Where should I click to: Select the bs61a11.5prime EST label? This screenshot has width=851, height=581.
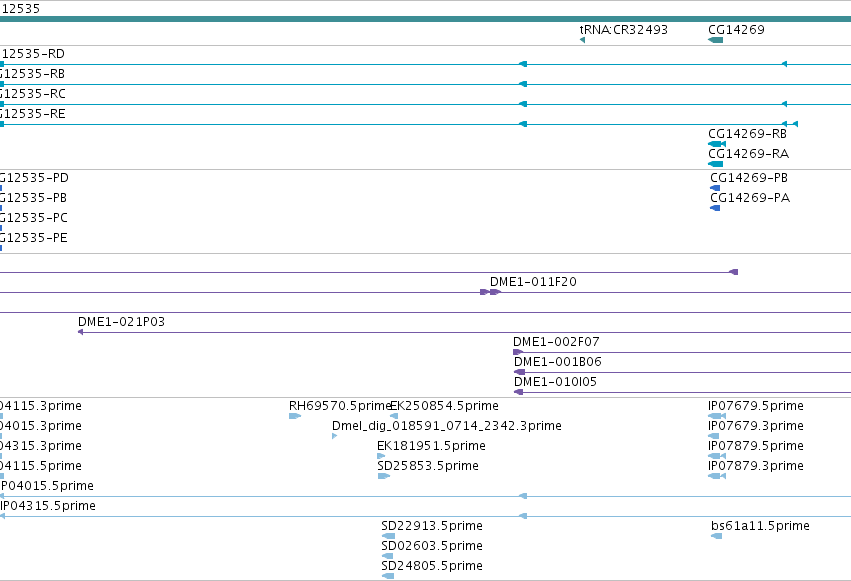pos(760,526)
